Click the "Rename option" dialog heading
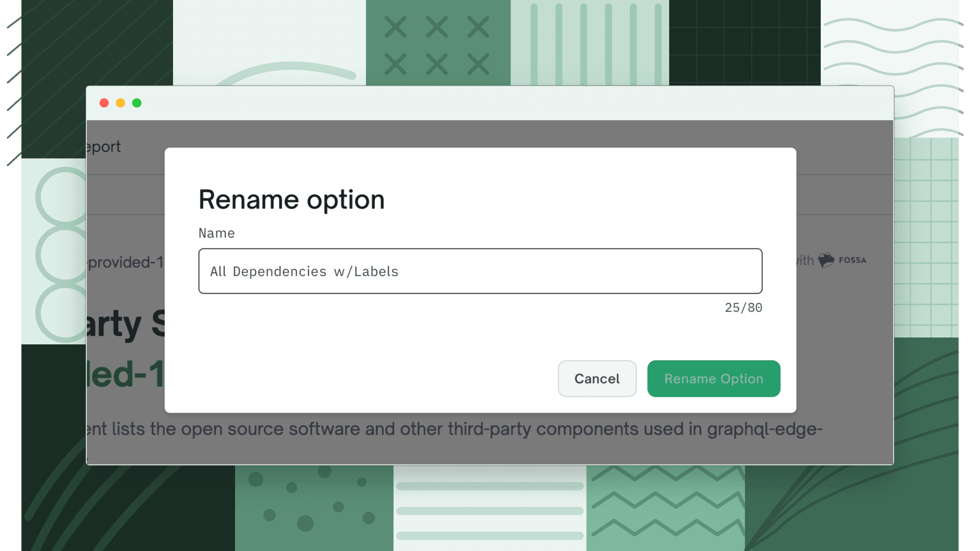This screenshot has width=980, height=551. (291, 199)
